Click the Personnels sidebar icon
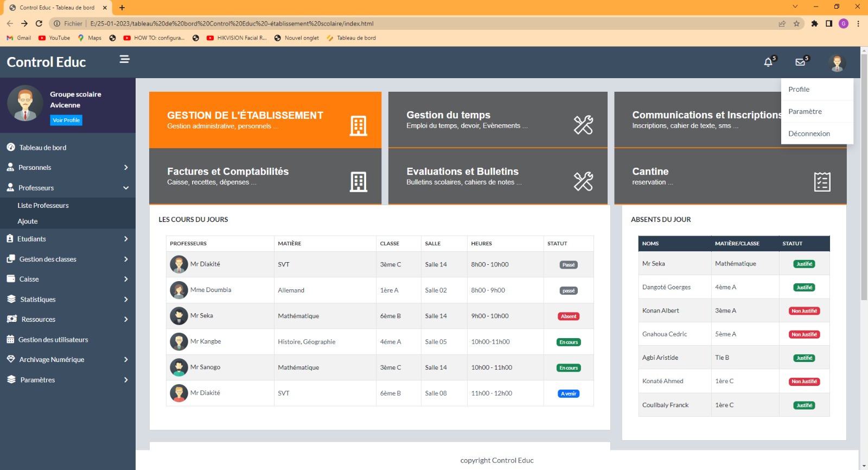 click(x=10, y=167)
